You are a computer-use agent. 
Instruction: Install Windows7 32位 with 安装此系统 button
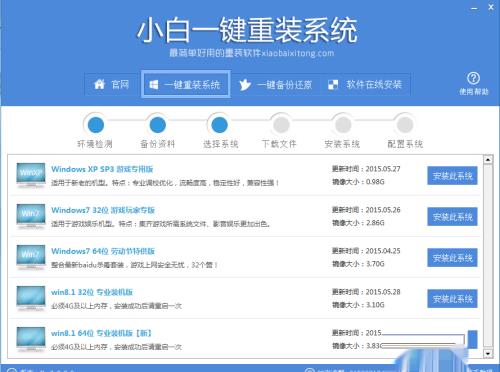click(452, 217)
